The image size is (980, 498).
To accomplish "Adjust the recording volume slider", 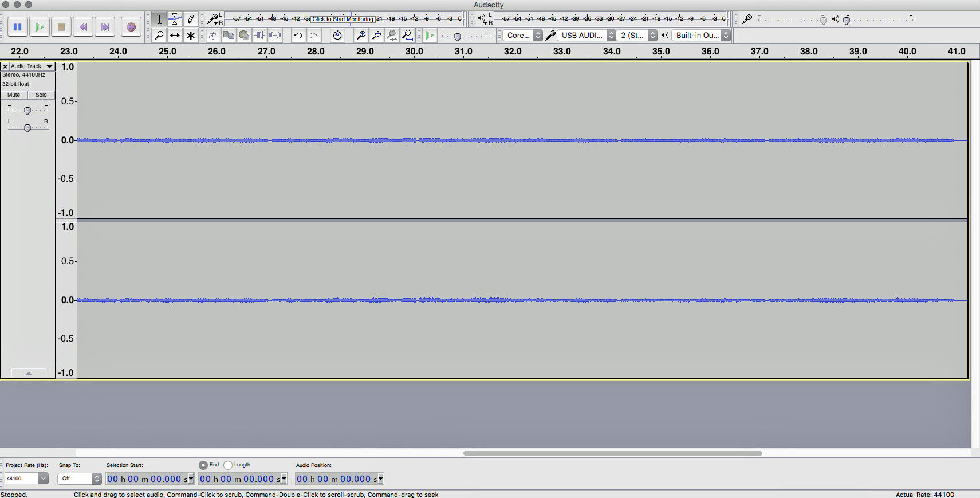I will (x=823, y=21).
